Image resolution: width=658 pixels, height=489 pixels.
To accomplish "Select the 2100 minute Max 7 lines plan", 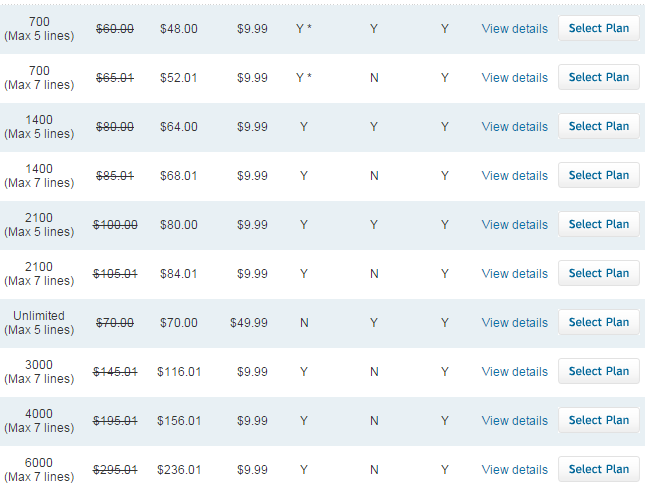I will click(598, 273).
